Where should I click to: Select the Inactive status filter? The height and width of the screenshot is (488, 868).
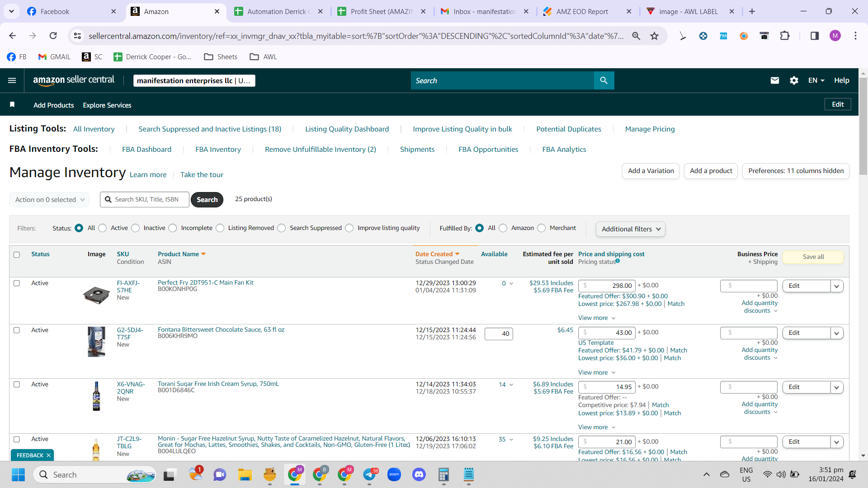coord(136,228)
